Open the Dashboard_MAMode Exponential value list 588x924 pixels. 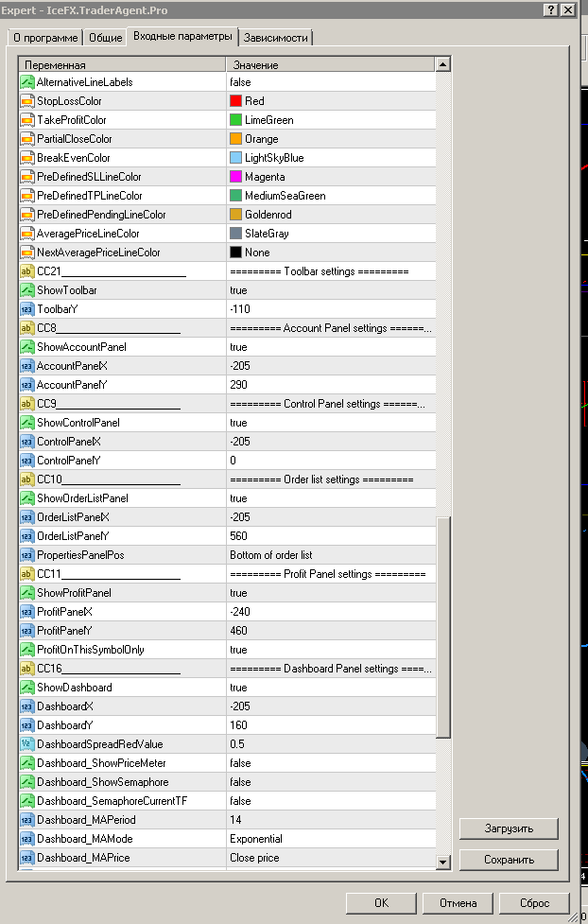coord(331,839)
